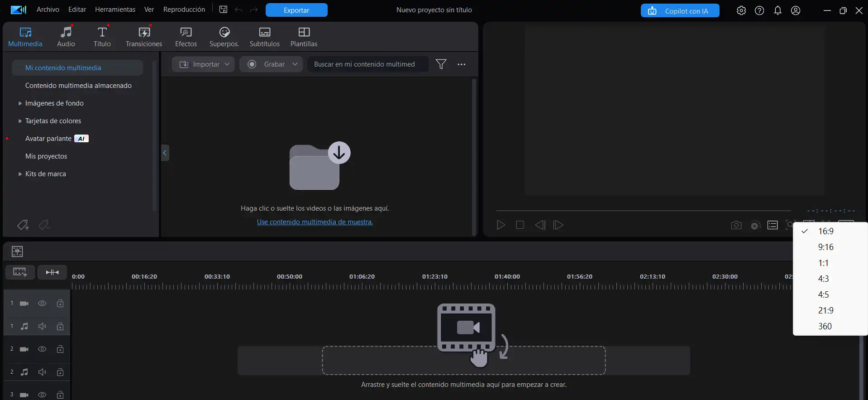Click the media search input field

click(x=367, y=64)
